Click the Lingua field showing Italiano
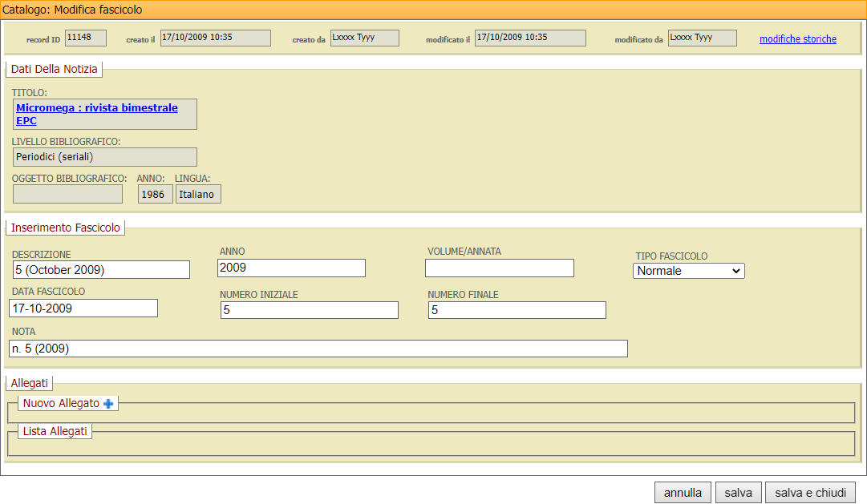Screen dimensions: 867x504 point(198,194)
